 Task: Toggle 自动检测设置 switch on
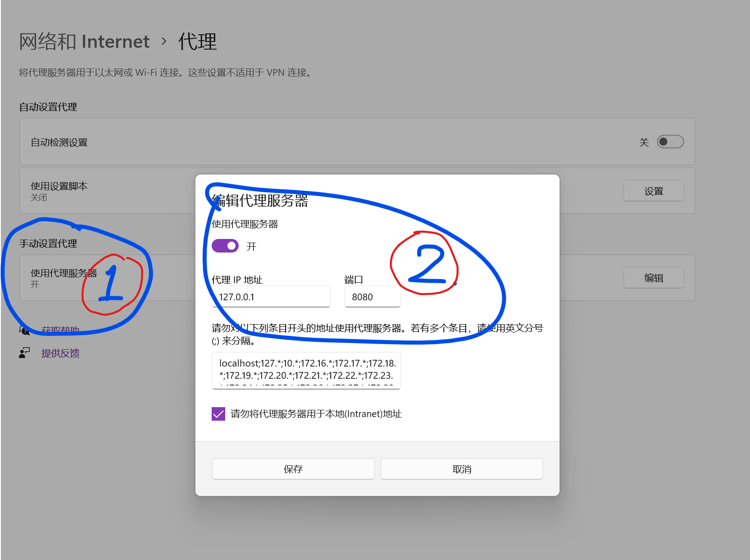[670, 142]
